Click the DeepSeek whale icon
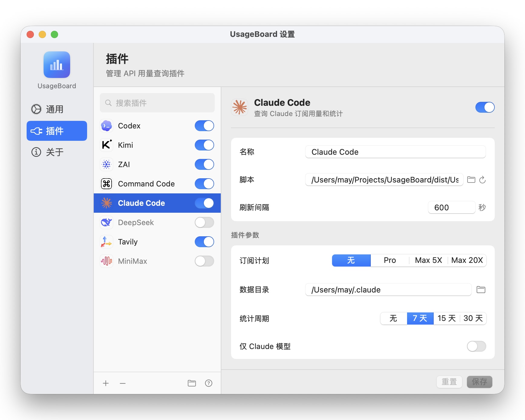 106,222
